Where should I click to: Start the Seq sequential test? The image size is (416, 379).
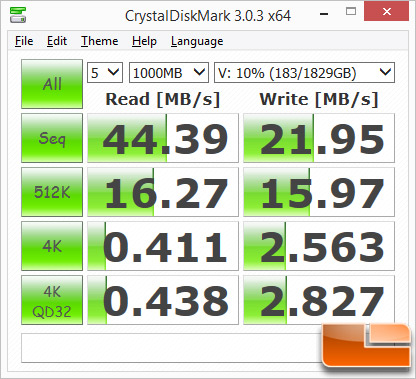tap(52, 138)
